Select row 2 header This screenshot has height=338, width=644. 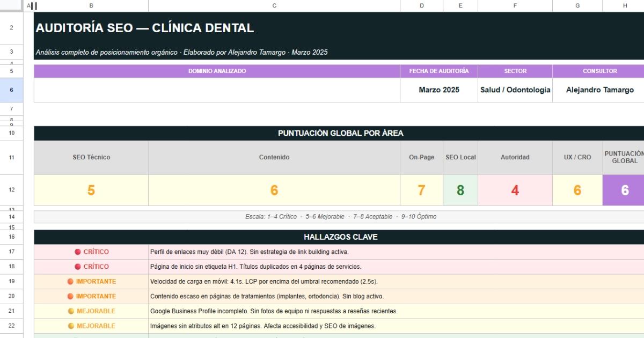tap(11, 28)
